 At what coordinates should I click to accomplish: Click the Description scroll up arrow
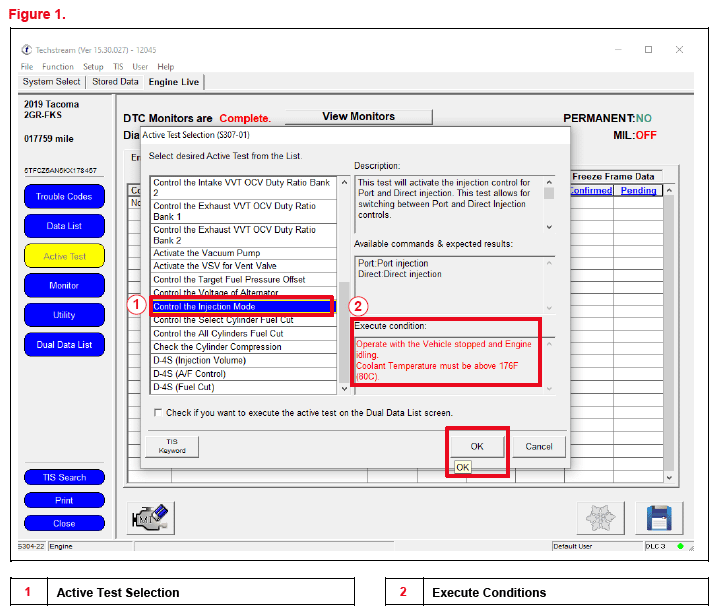tap(549, 182)
